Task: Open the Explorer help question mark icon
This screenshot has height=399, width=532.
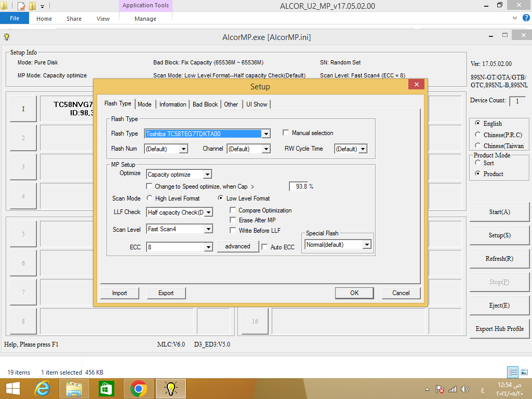Action: tap(526, 18)
